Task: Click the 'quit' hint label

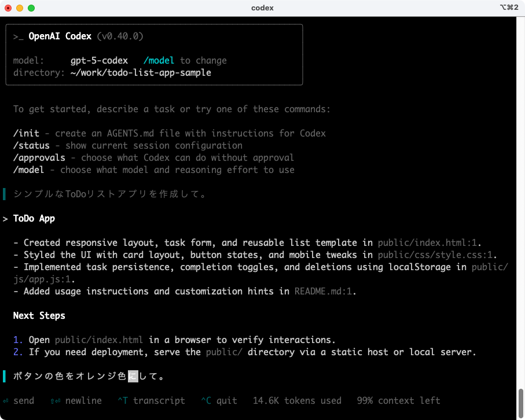Action: (227, 400)
